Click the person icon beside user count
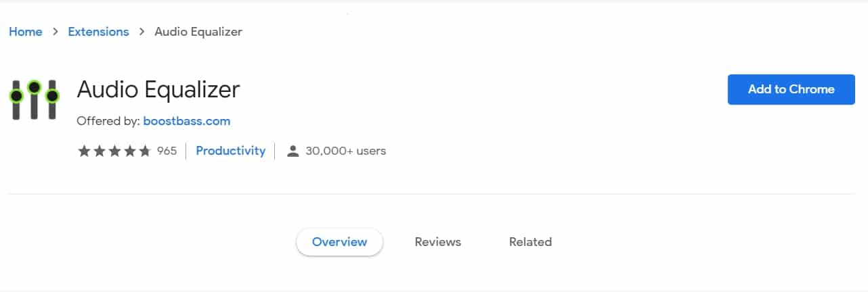The width and height of the screenshot is (868, 292). coord(292,151)
